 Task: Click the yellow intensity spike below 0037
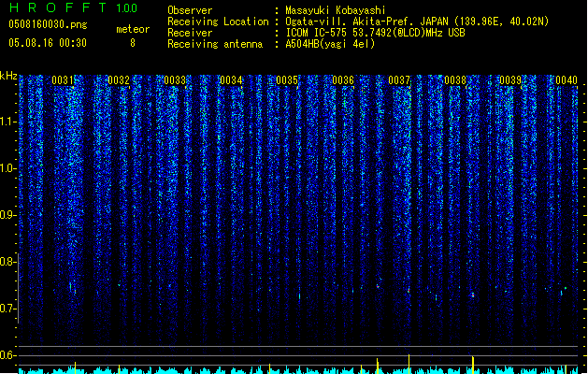pyautogui.click(x=409, y=364)
